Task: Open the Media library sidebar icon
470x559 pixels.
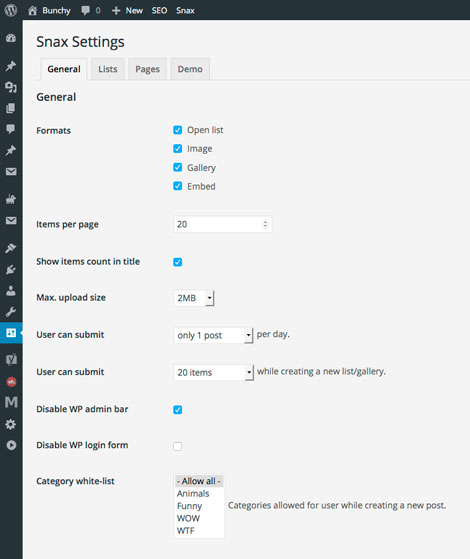Action: pyautogui.click(x=11, y=87)
